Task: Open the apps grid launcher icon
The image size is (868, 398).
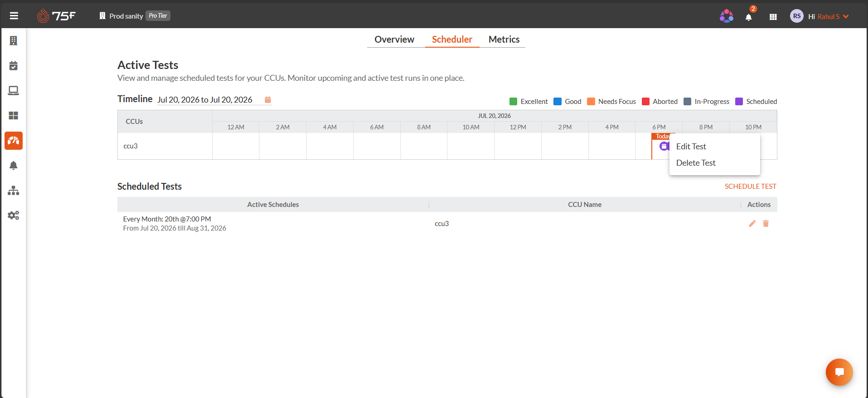Action: [x=773, y=17]
